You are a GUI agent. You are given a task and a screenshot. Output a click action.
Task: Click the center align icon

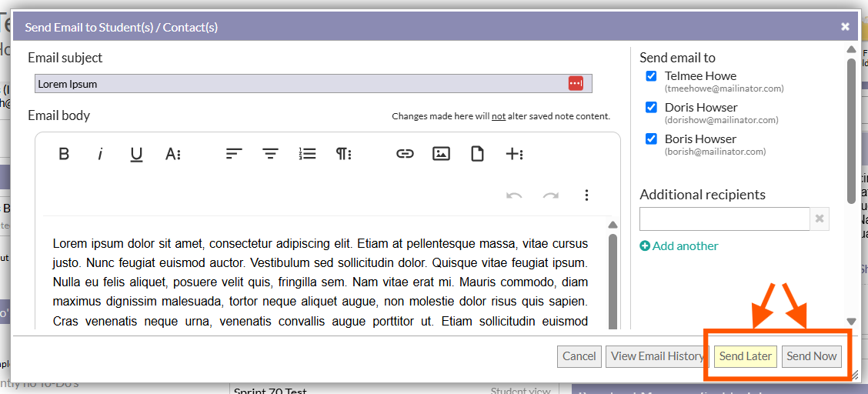(270, 154)
